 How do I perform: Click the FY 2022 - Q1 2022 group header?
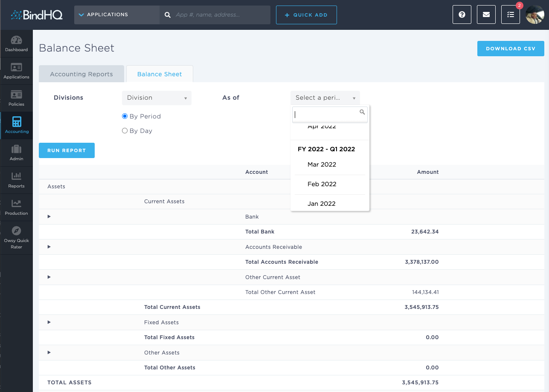(326, 149)
